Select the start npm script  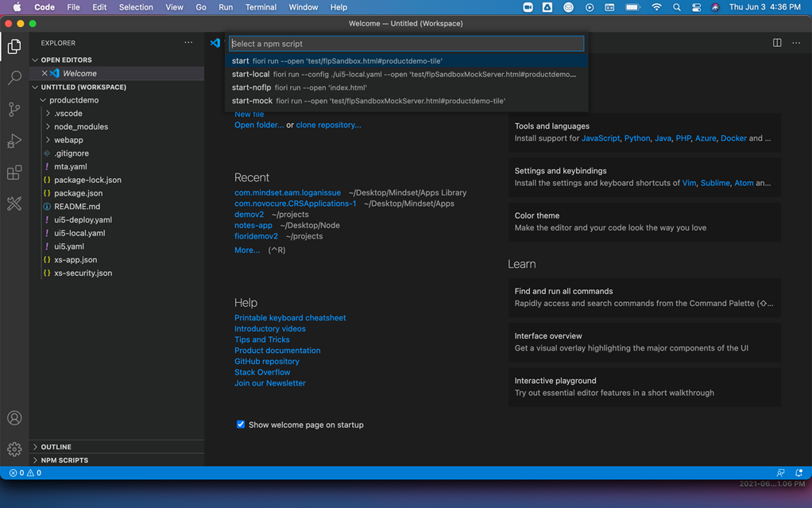[x=407, y=60]
